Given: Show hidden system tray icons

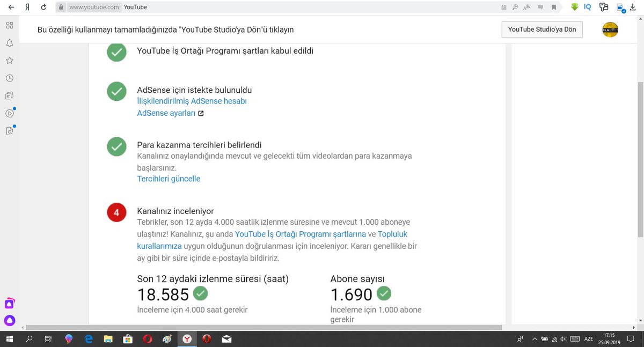Looking at the screenshot, I should (535, 339).
